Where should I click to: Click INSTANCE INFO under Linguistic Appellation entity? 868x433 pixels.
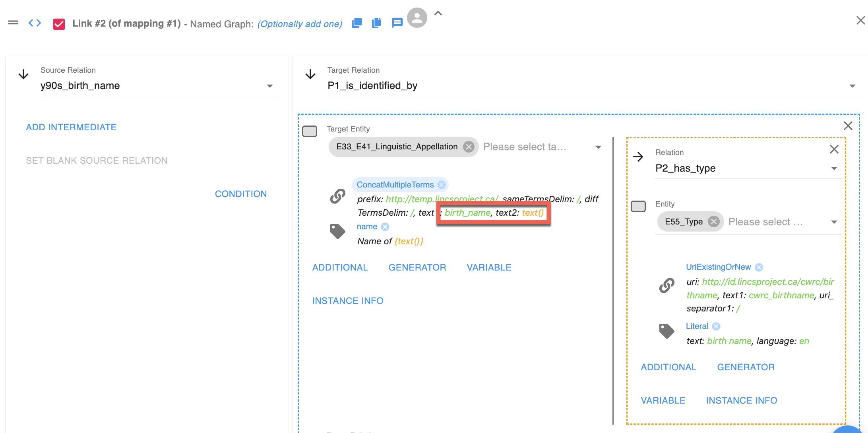tap(348, 301)
